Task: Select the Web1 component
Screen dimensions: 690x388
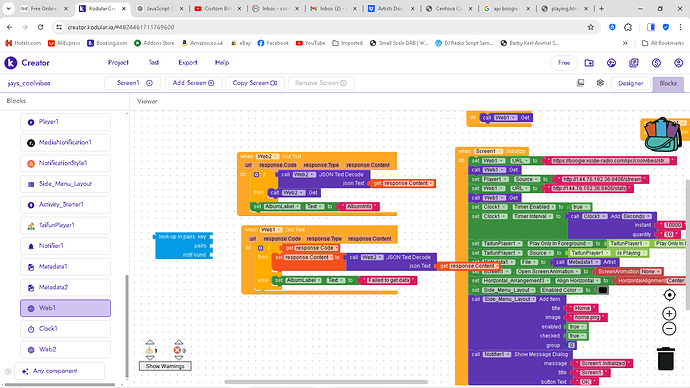Action: pos(65,308)
